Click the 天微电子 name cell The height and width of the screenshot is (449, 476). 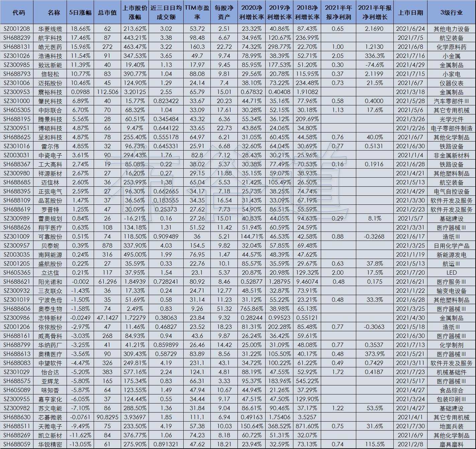[x=50, y=426]
